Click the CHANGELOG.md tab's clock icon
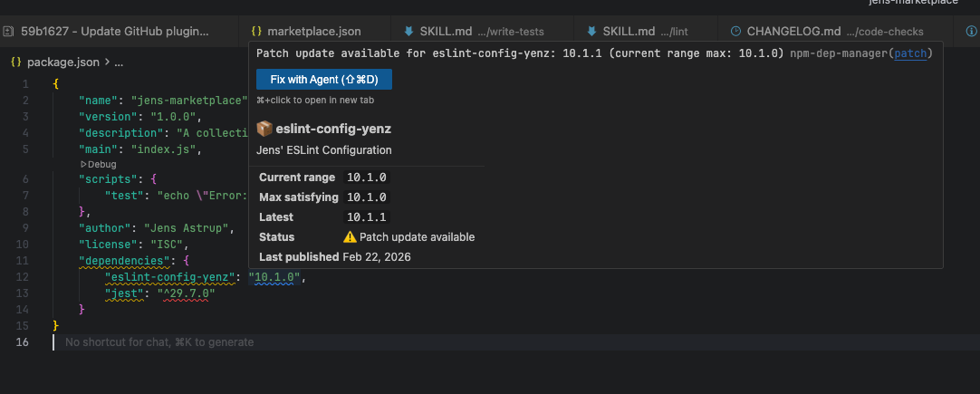 735,32
